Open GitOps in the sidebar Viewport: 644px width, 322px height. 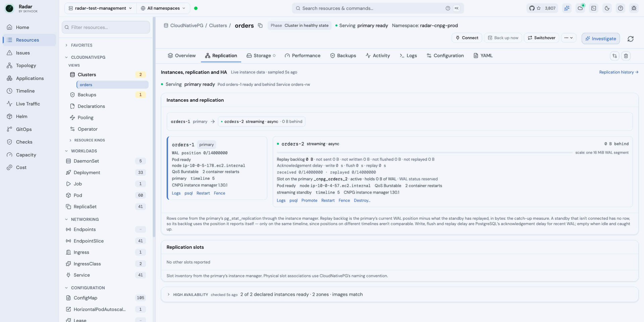29,129
